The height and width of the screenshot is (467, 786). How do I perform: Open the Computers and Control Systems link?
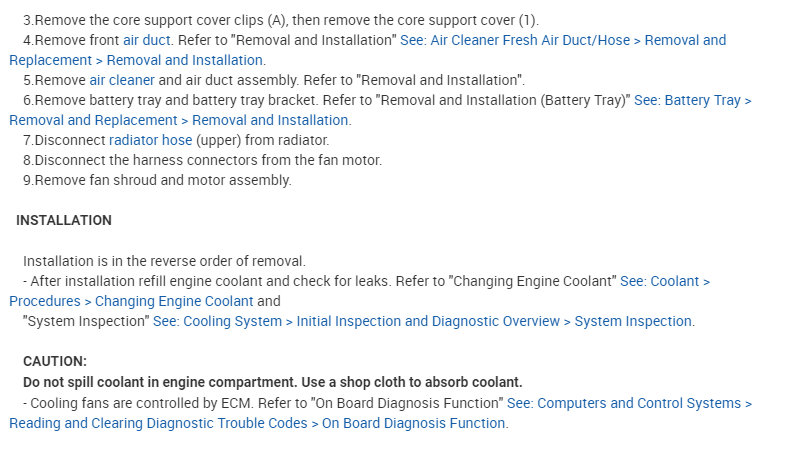(x=629, y=403)
